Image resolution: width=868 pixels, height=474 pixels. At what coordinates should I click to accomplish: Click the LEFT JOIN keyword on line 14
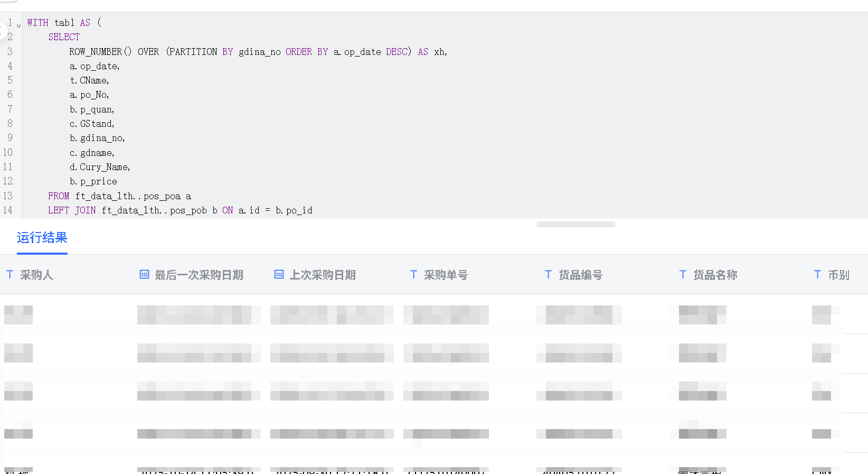tap(72, 210)
